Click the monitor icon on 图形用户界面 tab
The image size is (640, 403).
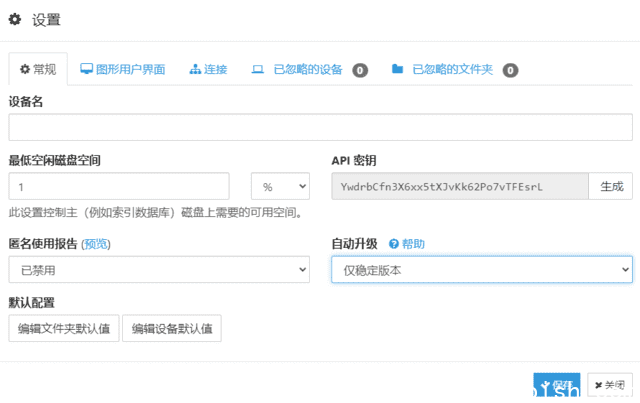(x=86, y=70)
